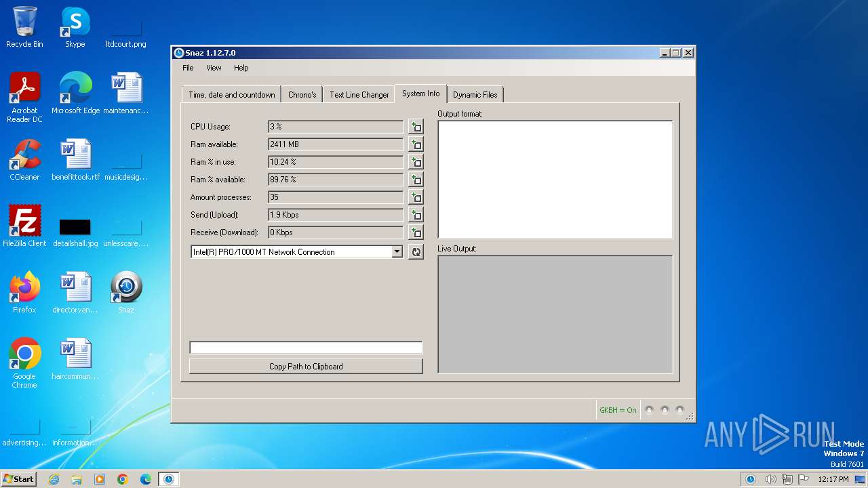Viewport: 868px width, 488px height.
Task: Click the Live Output area
Action: [555, 314]
